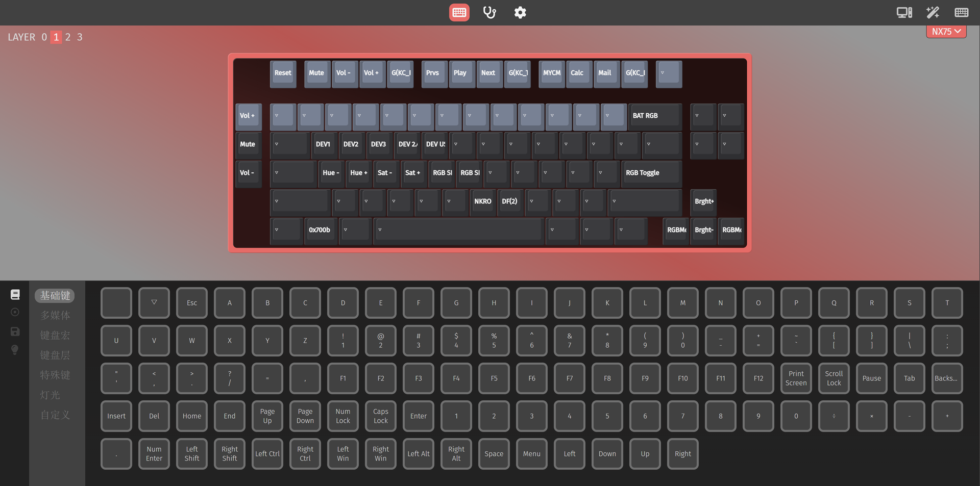Select the keymap book icon in left sidebar
Viewport: 980px width, 486px height.
tap(15, 295)
